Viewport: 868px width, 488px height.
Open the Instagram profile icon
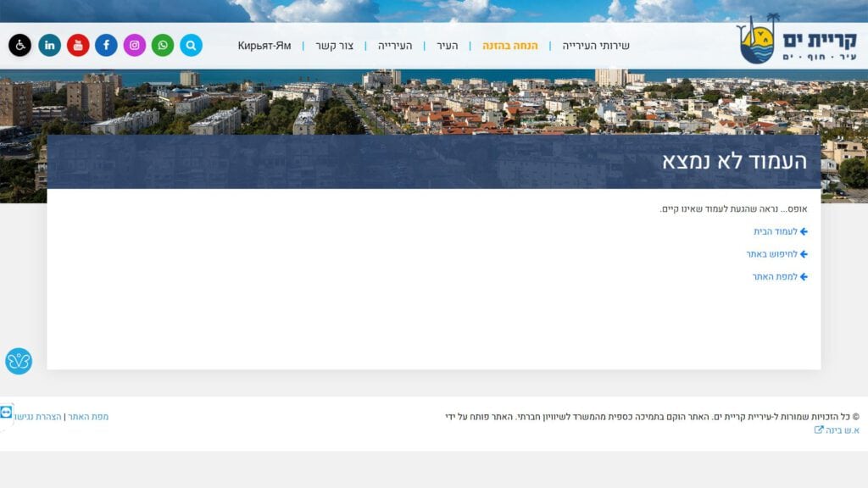coord(135,45)
